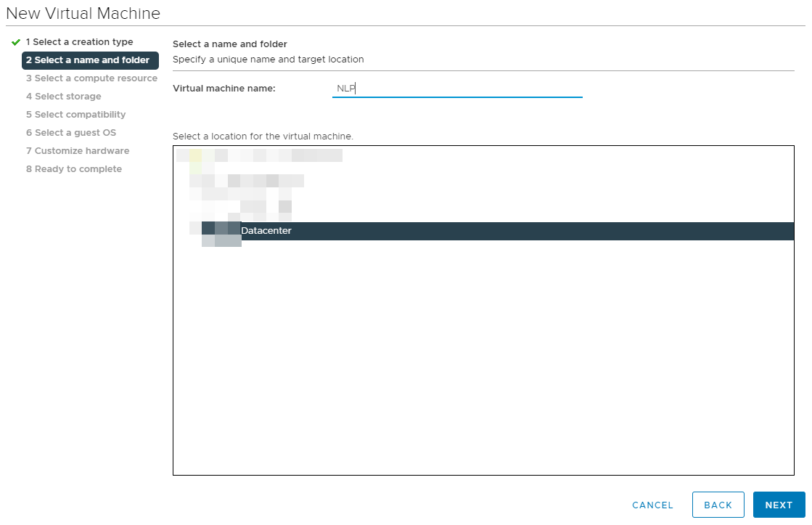Jump to 3 Select a compute resource
Screen dimensions: 812x525
(x=91, y=78)
